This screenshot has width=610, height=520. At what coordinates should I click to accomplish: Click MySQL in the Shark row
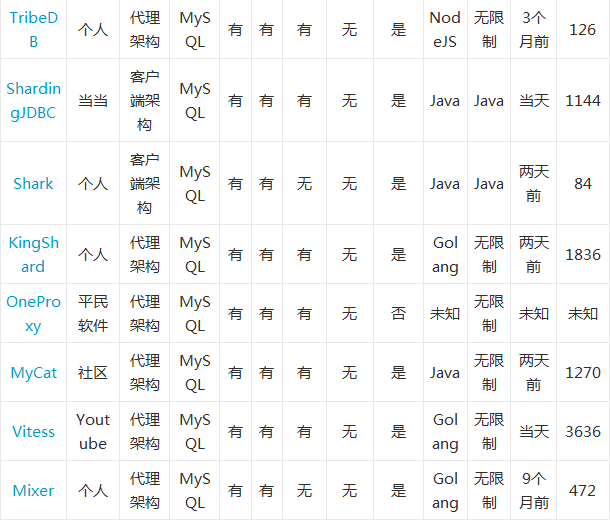195,184
